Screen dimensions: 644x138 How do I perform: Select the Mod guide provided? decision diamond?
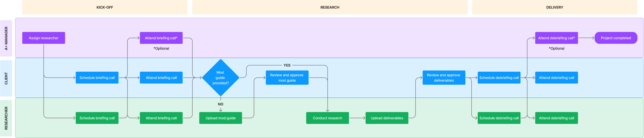pyautogui.click(x=220, y=78)
